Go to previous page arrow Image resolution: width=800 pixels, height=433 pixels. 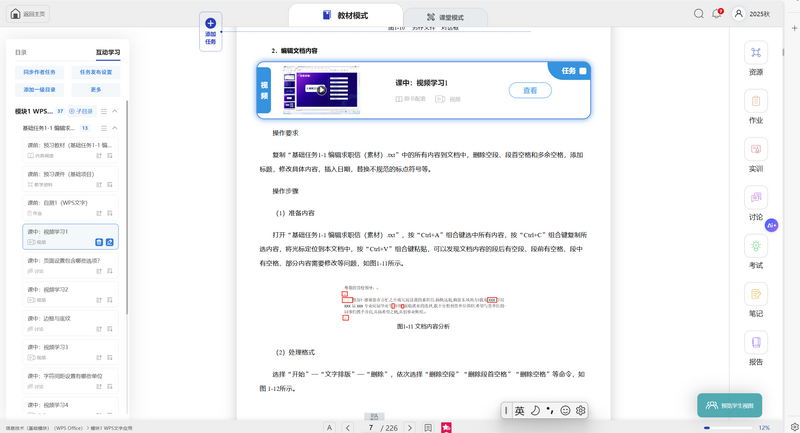348,428
